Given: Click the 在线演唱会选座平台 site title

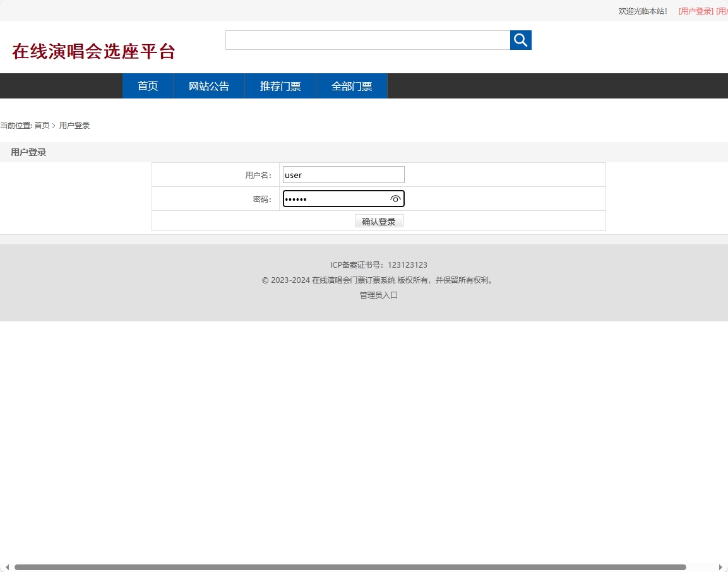Looking at the screenshot, I should [92, 51].
